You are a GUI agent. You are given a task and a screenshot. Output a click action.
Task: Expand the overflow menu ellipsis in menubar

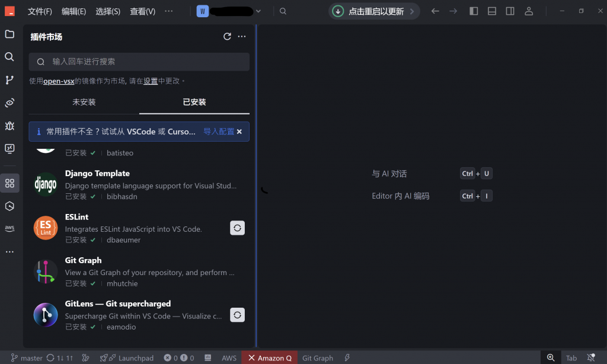point(169,11)
